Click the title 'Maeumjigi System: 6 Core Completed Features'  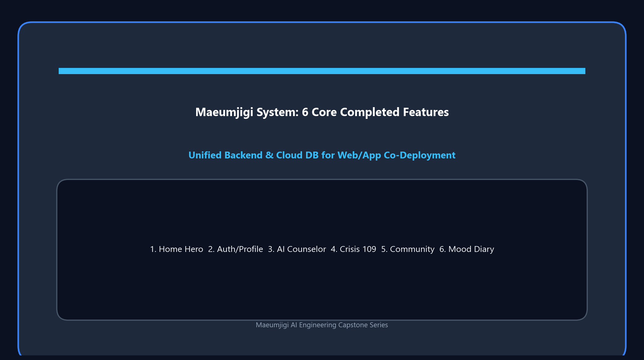point(322,112)
